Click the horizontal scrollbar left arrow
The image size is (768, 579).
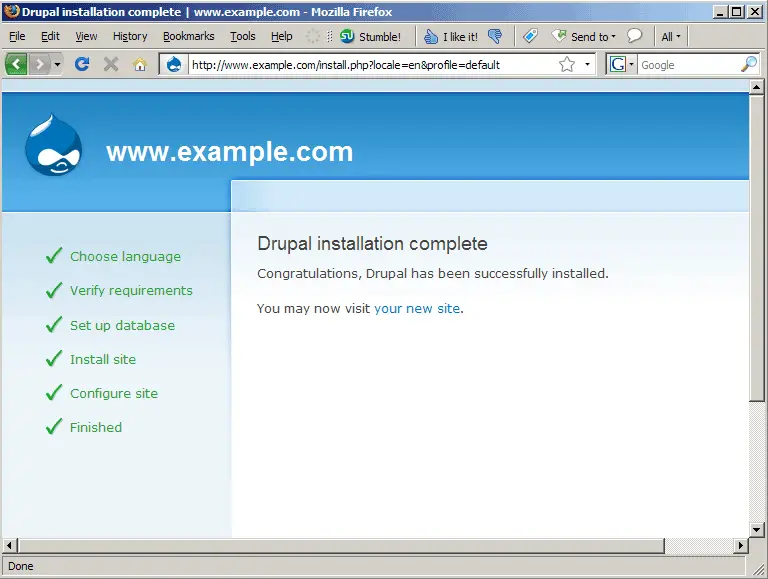[x=9, y=545]
